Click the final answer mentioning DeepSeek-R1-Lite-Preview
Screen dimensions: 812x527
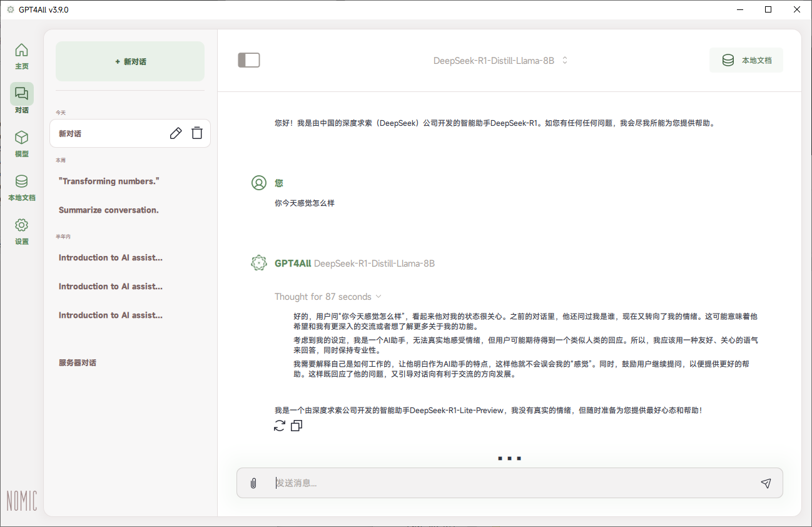click(488, 411)
